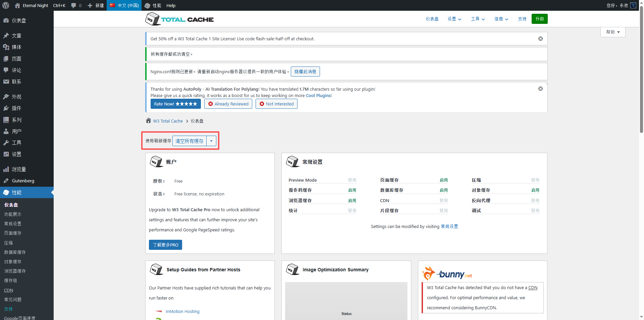This screenshot has width=644, height=320.
Task: Open 常规设置 in the 性能 sidebar submenu
Action: [13, 224]
